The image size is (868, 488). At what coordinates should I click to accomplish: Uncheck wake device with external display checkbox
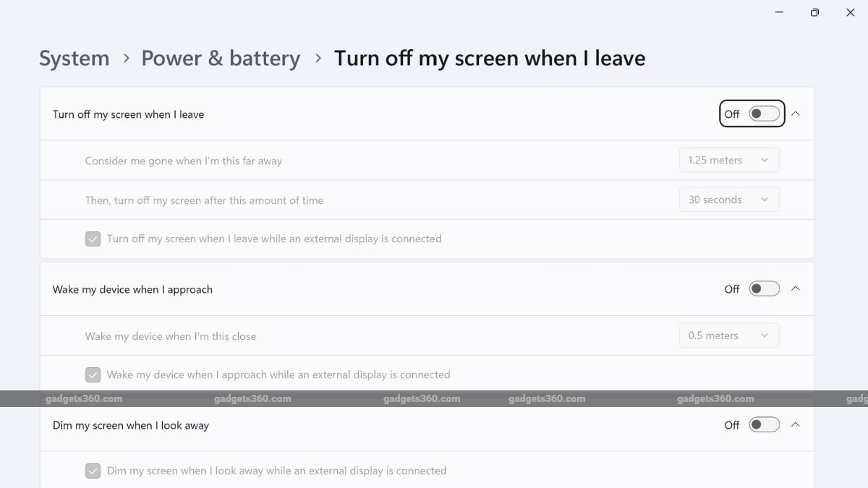[x=93, y=374]
